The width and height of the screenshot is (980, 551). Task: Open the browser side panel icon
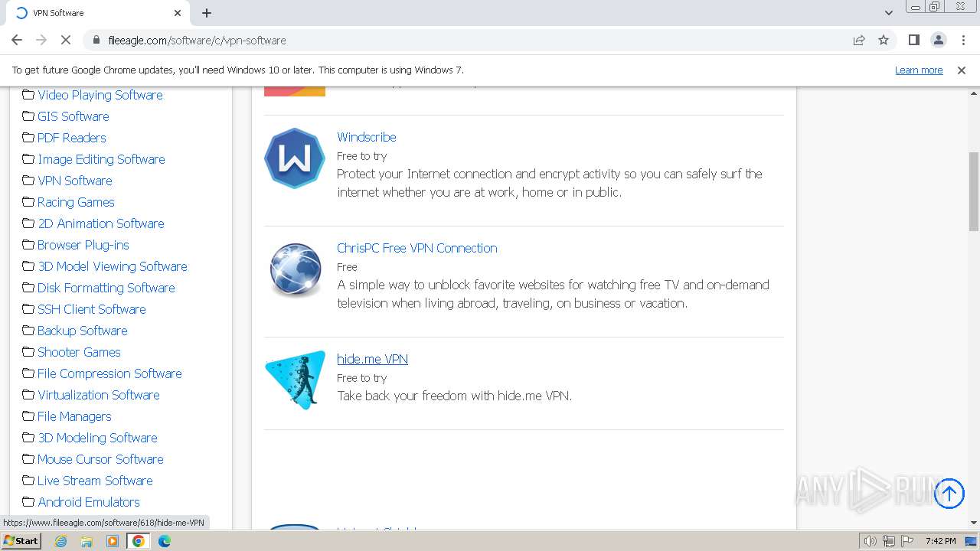pos(913,40)
